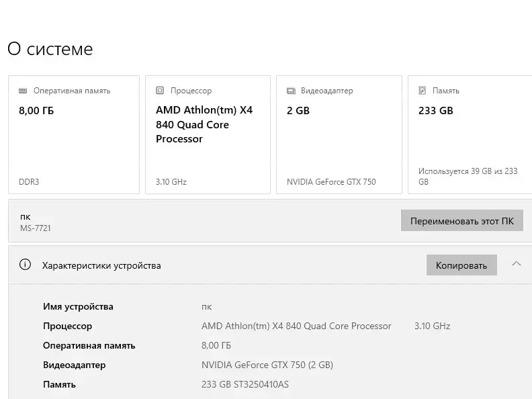This screenshot has width=532, height=399.
Task: Click the processor chip icon
Action: (x=160, y=90)
